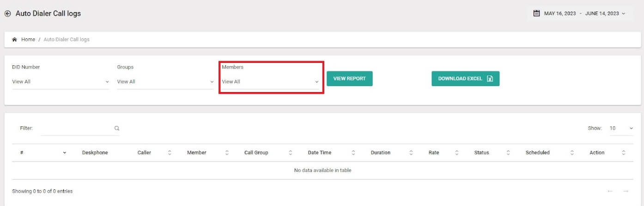Click the Auto Dialer Call logs page title

click(x=48, y=14)
